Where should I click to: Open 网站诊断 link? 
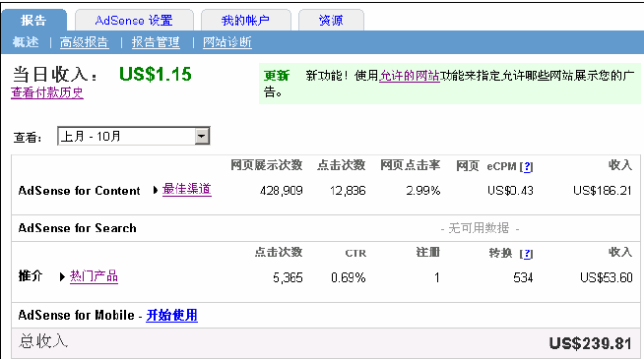(227, 42)
